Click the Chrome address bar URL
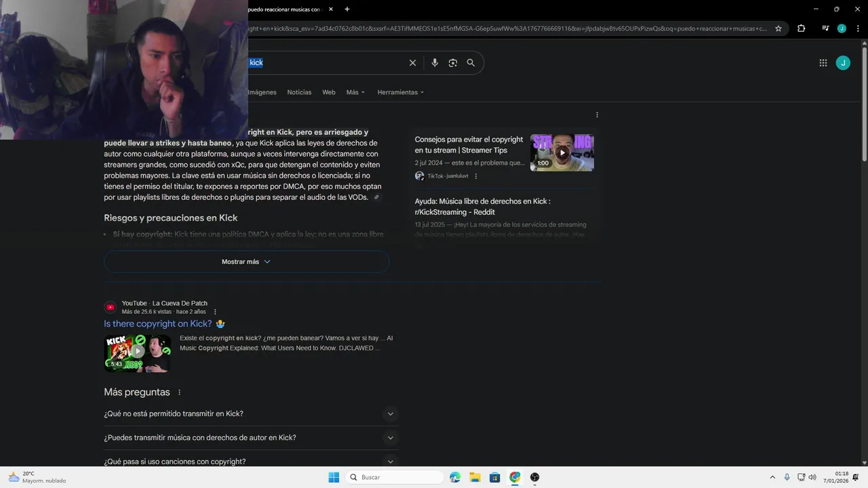868x488 pixels. click(x=509, y=28)
